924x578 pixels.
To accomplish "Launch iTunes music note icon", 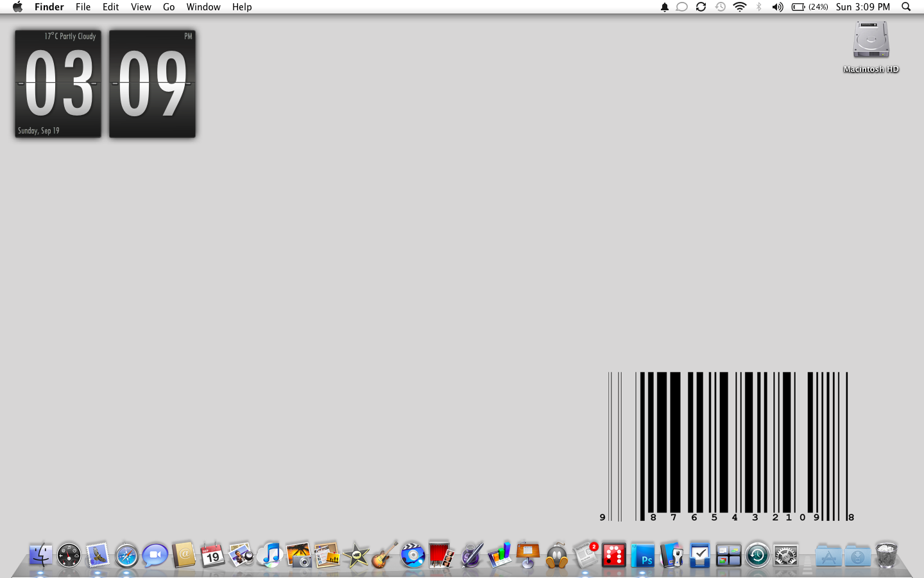I will point(270,555).
